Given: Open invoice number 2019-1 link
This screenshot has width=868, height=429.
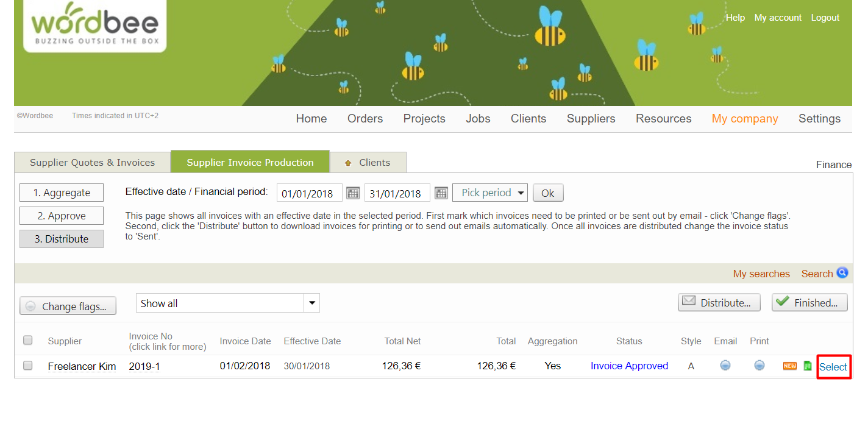Looking at the screenshot, I should coord(144,366).
